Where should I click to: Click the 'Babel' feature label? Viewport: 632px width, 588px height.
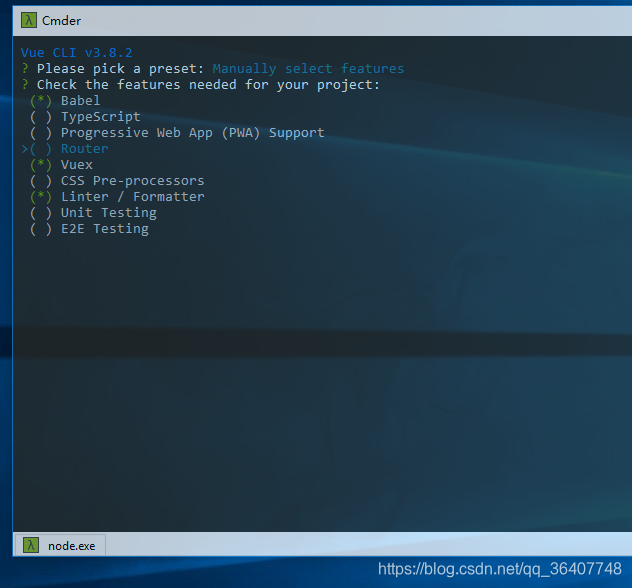point(81,100)
